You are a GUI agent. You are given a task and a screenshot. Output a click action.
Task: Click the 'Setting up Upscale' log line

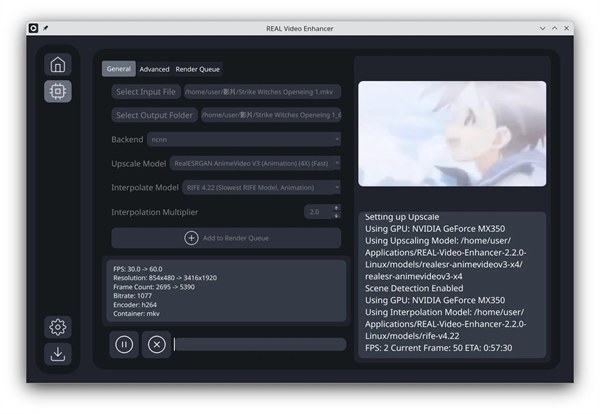(402, 217)
